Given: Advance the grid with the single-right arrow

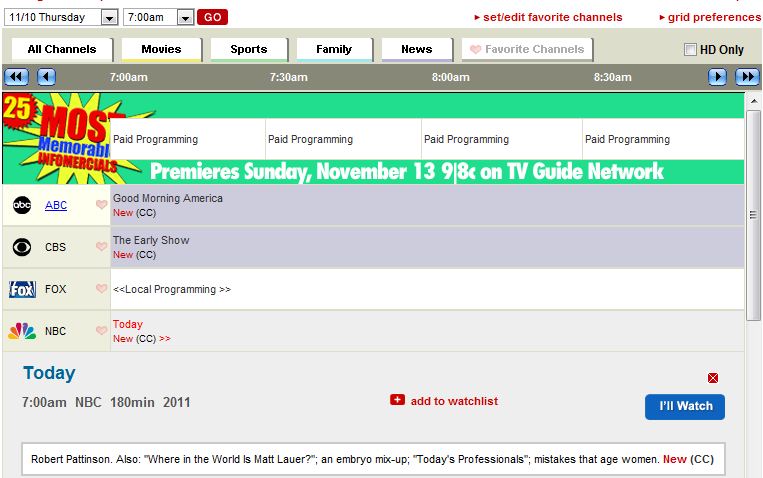Looking at the screenshot, I should click(717, 77).
